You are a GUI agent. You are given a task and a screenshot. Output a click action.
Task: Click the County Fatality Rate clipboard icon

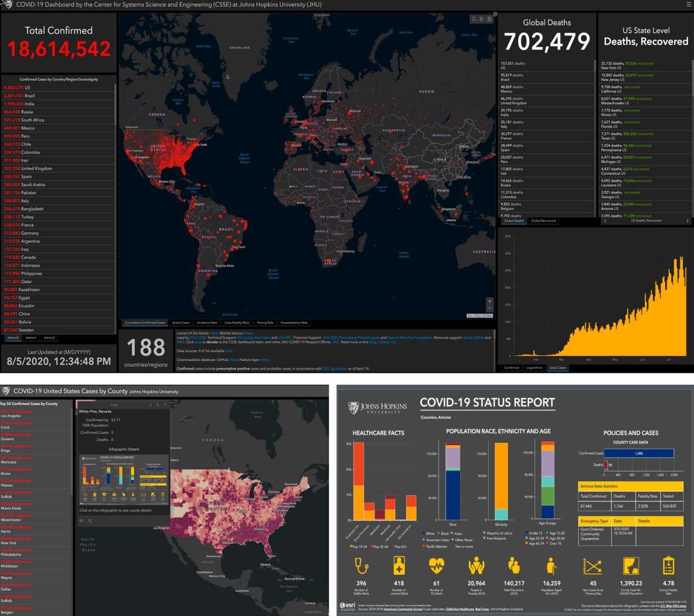(669, 566)
